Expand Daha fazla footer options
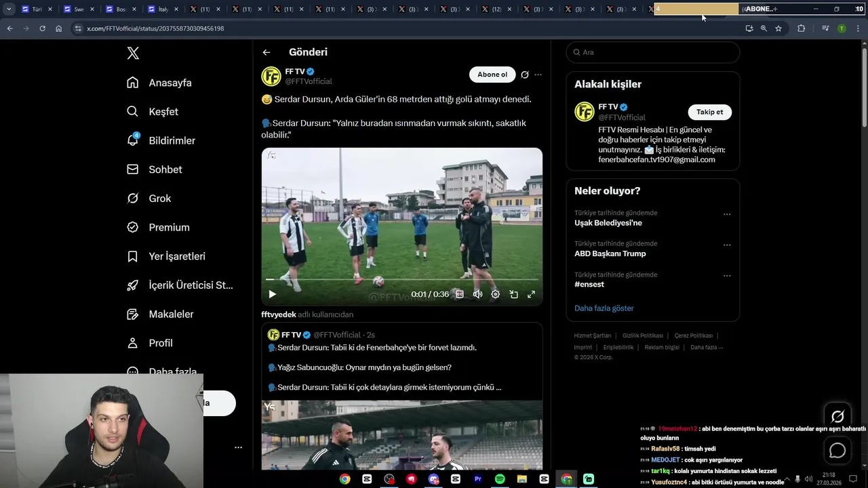The image size is (868, 488). (x=707, y=347)
